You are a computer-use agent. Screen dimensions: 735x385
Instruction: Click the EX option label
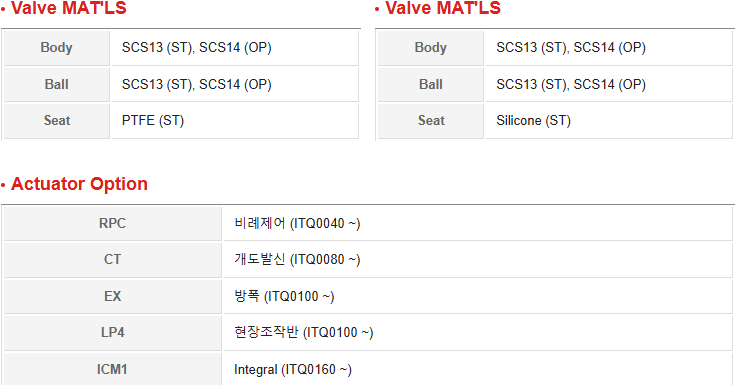pyautogui.click(x=112, y=296)
